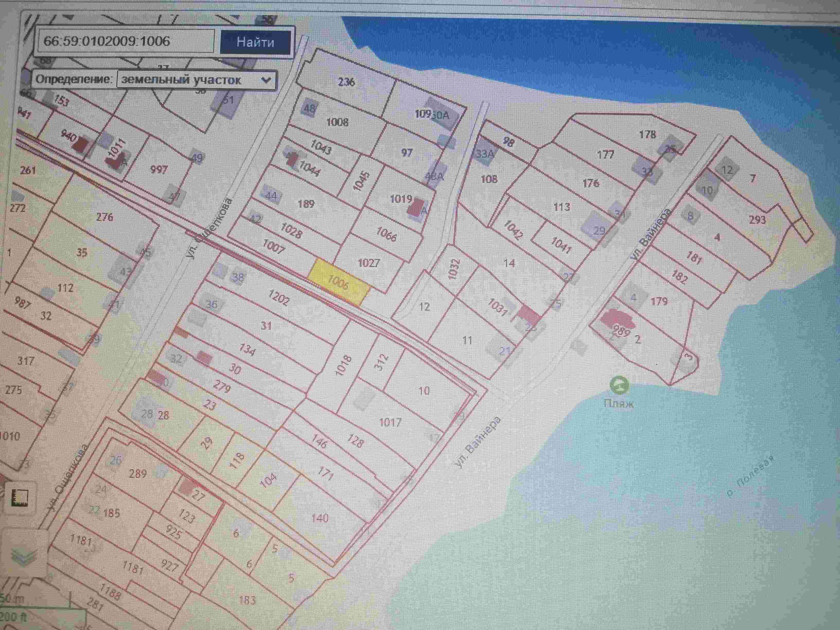Click land parcel 276 on map

tap(105, 217)
